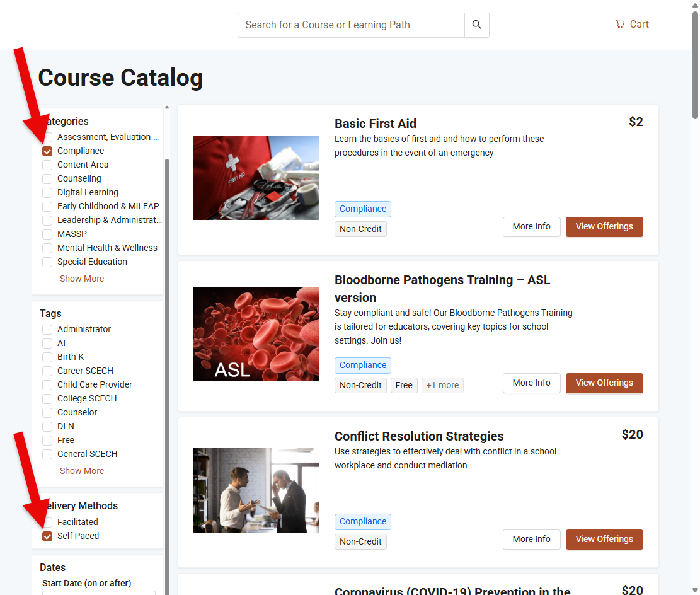Check Leadership & Administration category

click(47, 220)
